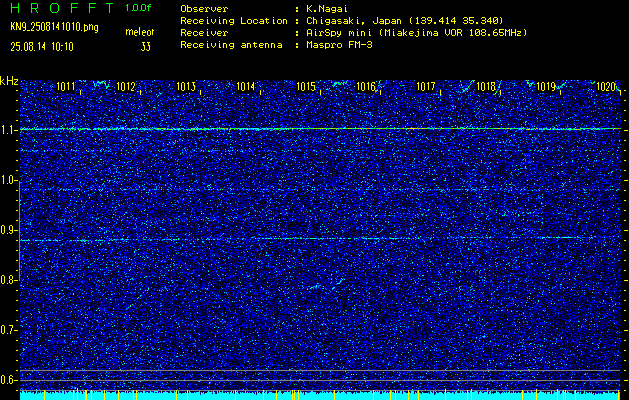Click the 1.1 frequency axis label

[x=8, y=130]
